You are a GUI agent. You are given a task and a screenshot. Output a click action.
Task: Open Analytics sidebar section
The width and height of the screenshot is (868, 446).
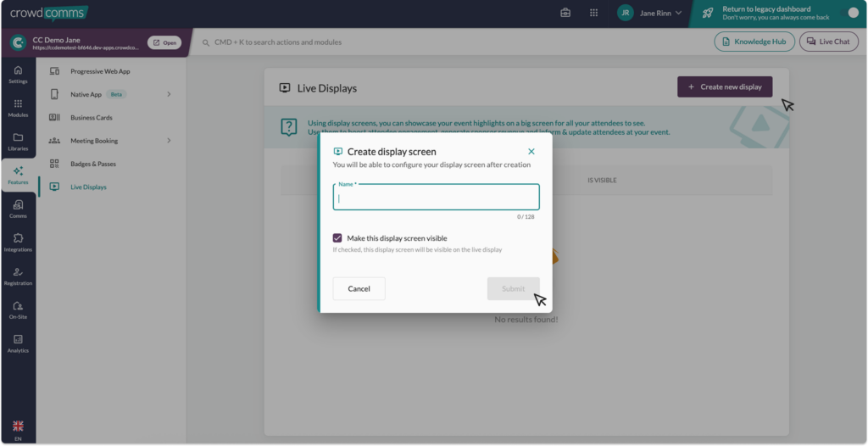click(x=18, y=344)
